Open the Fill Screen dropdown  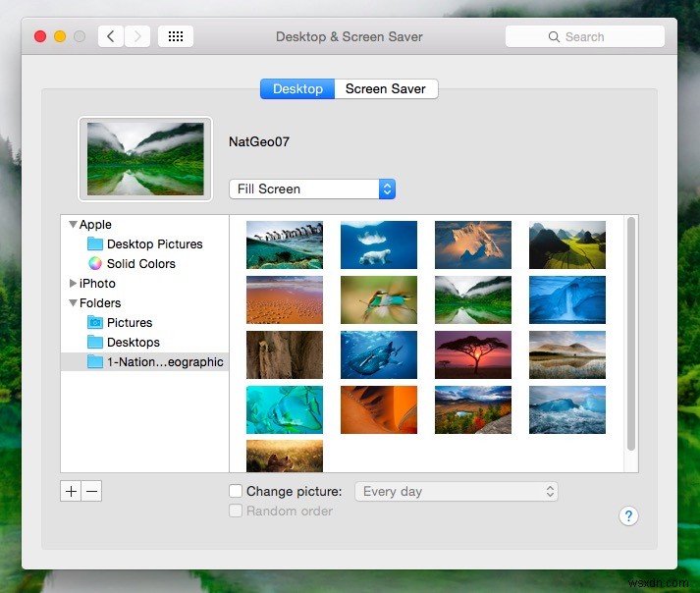tap(312, 189)
